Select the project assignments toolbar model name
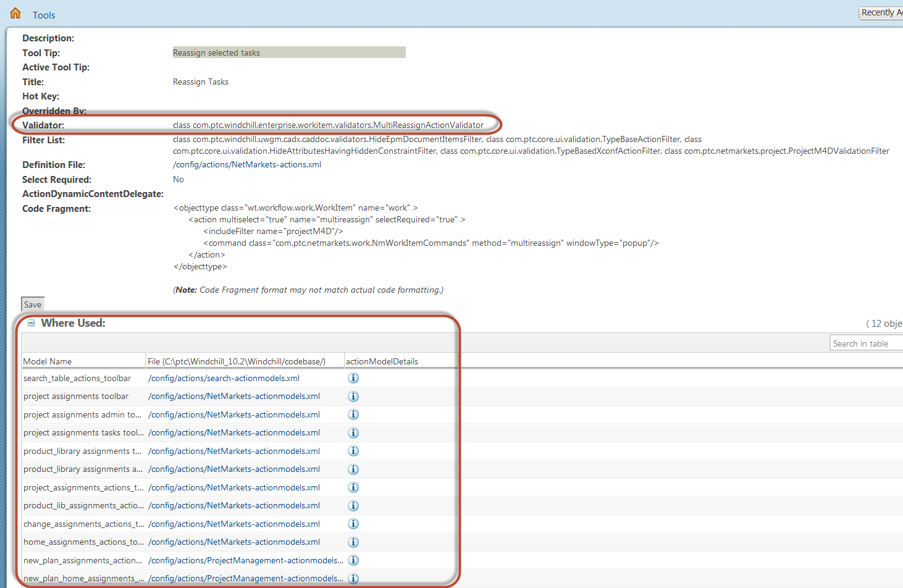This screenshot has width=903, height=588. point(76,396)
